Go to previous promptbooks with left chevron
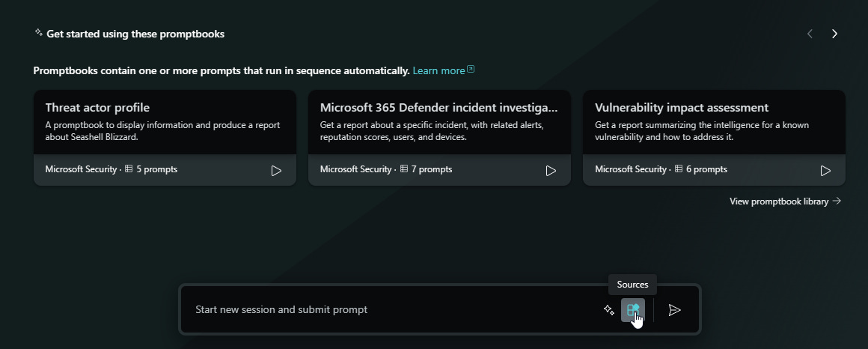This screenshot has height=349, width=868. (810, 34)
